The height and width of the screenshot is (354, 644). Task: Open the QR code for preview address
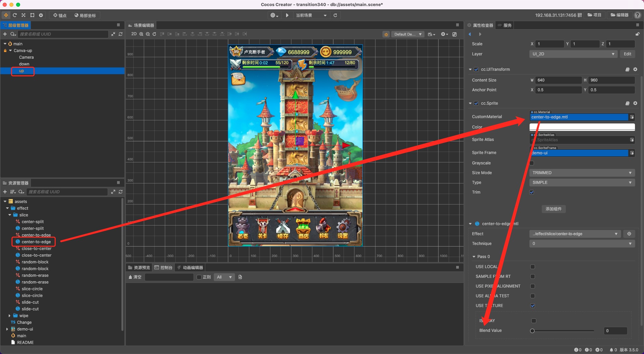[x=580, y=15]
